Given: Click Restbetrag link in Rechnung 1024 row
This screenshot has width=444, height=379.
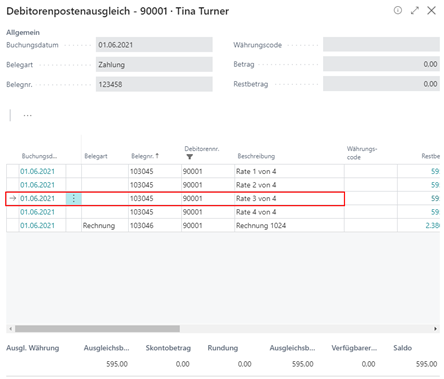Looking at the screenshot, I should click(433, 226).
